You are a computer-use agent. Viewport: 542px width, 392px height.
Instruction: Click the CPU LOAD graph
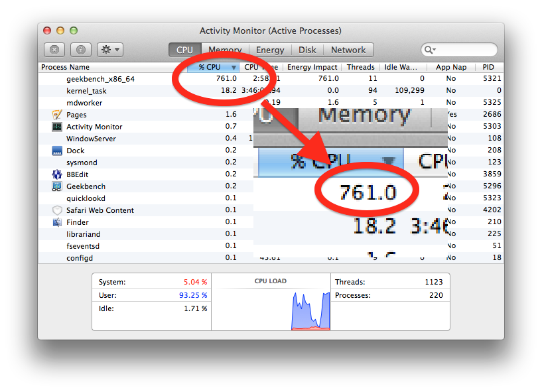[271, 308]
